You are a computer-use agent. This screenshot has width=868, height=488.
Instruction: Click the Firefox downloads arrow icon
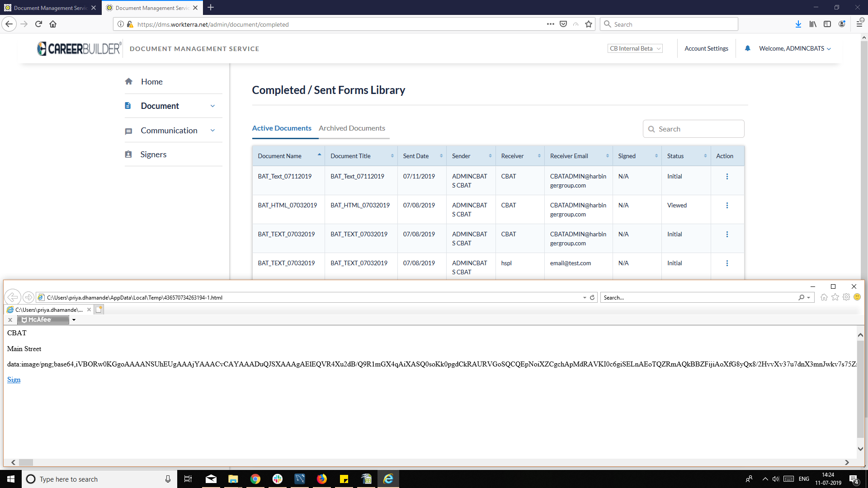798,24
